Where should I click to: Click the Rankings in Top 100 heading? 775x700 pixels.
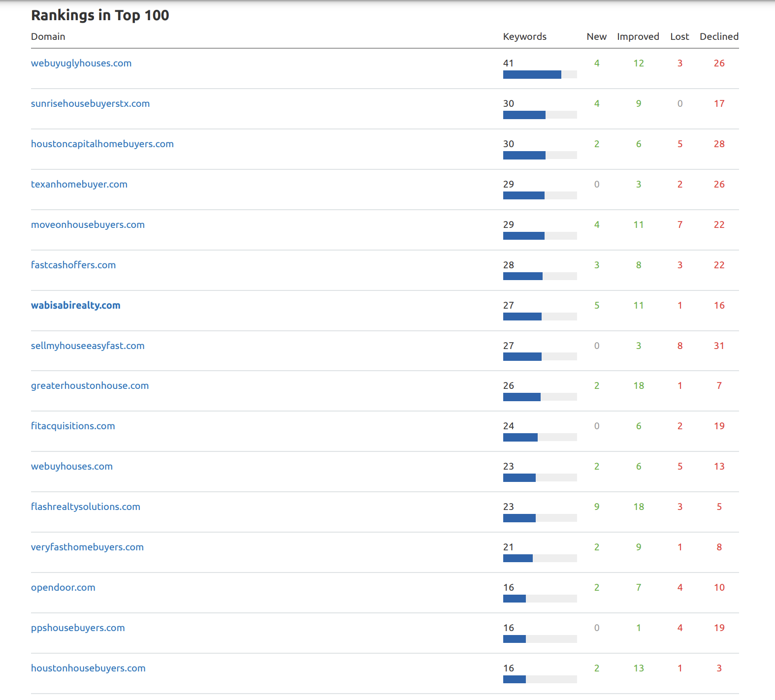tap(100, 15)
